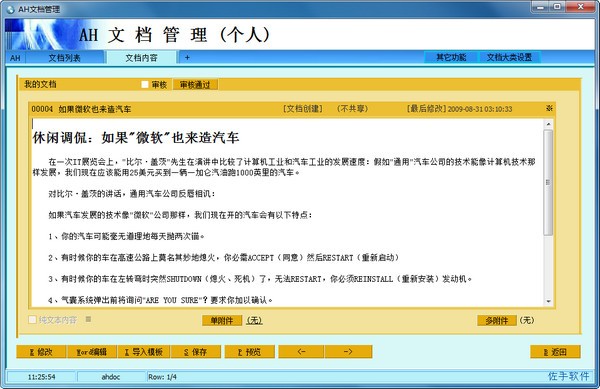Open the 其它功能 menu

451,57
